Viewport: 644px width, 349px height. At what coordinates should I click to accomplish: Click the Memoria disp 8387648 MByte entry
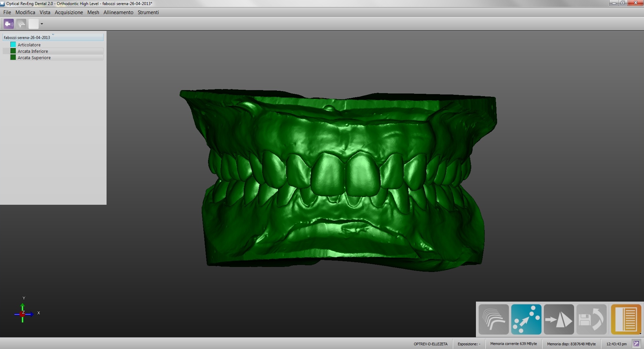(571, 344)
